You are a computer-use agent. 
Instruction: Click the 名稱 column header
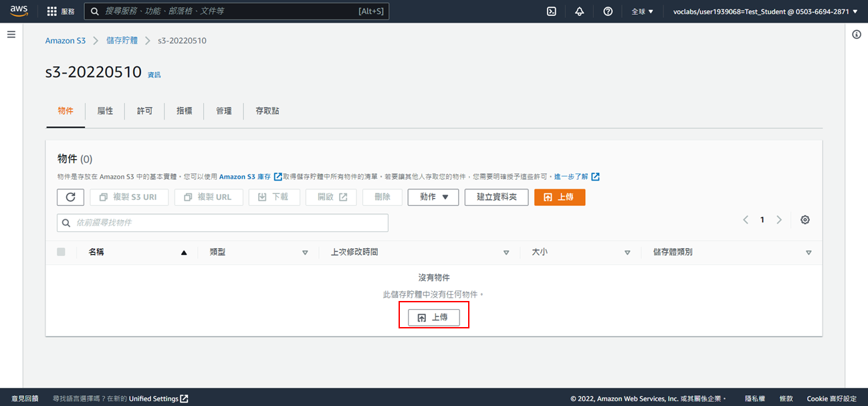pos(96,252)
